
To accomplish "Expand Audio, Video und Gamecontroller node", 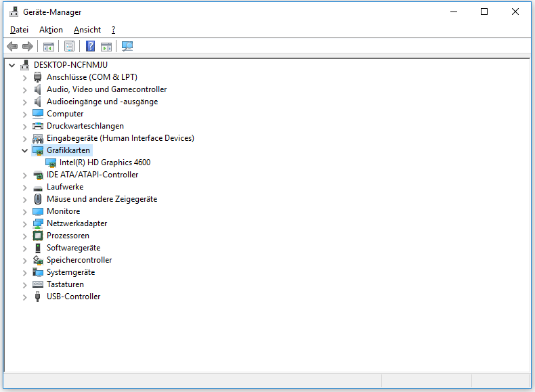I will pyautogui.click(x=24, y=90).
